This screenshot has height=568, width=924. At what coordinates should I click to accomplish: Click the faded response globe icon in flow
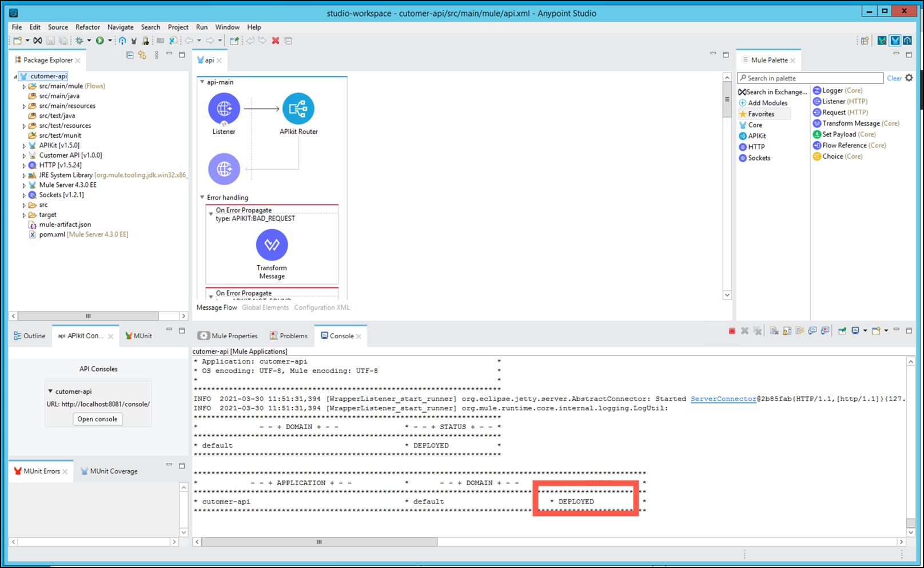click(x=224, y=169)
